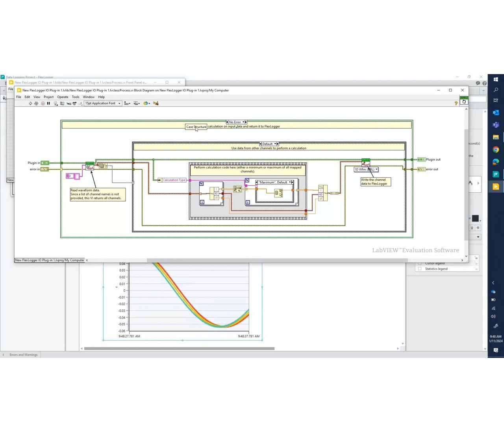Click the pink 0 numeric constant
Viewport: 504px width, 432px height.
coord(70,176)
